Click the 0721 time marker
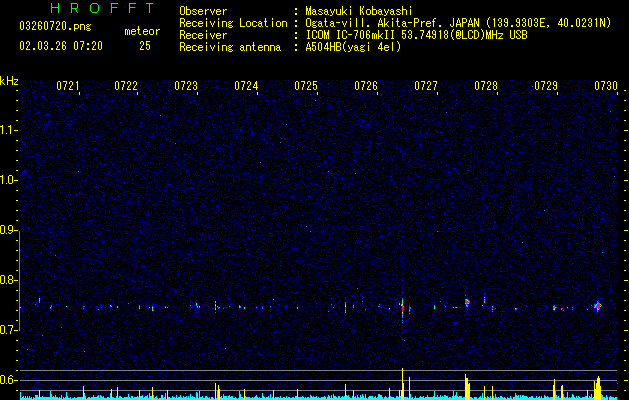The image size is (629, 400). (x=67, y=86)
